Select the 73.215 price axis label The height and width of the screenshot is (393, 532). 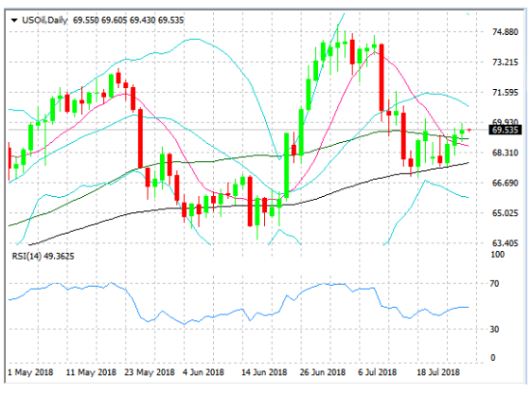(505, 63)
